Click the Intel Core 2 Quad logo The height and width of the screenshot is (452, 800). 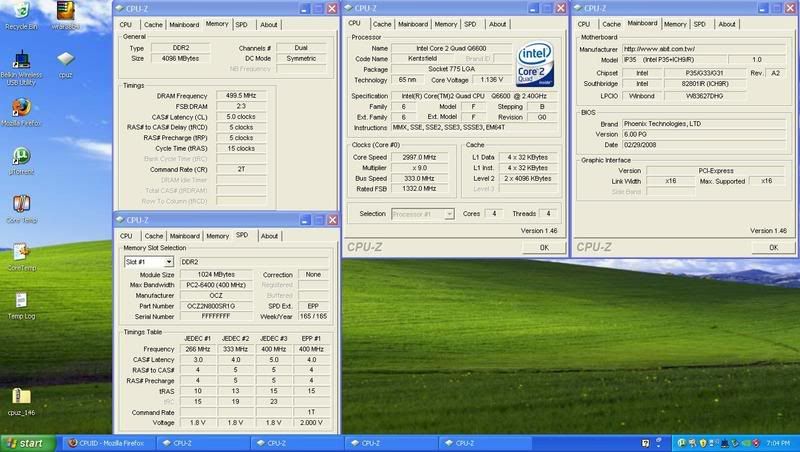point(535,64)
